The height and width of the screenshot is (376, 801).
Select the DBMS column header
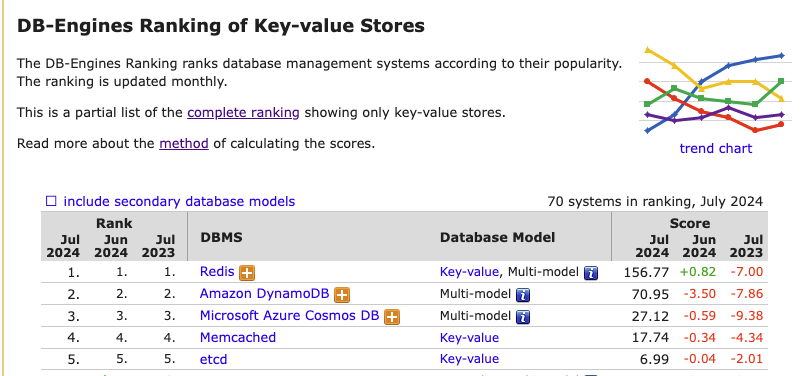(x=221, y=238)
